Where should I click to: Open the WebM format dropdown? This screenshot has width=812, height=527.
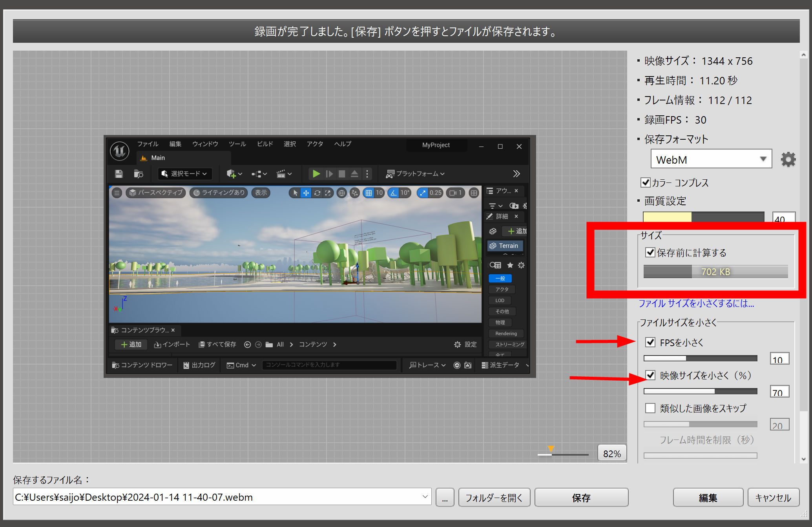tap(711, 159)
